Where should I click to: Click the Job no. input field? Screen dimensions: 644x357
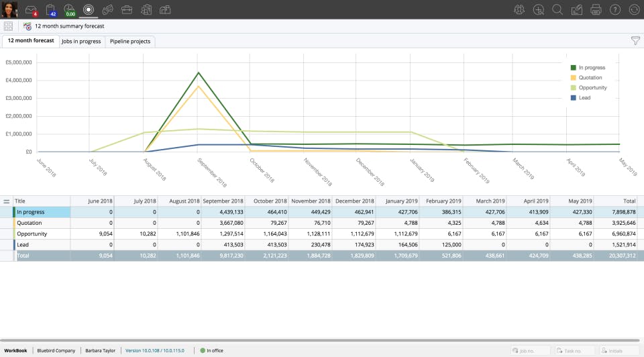point(530,350)
